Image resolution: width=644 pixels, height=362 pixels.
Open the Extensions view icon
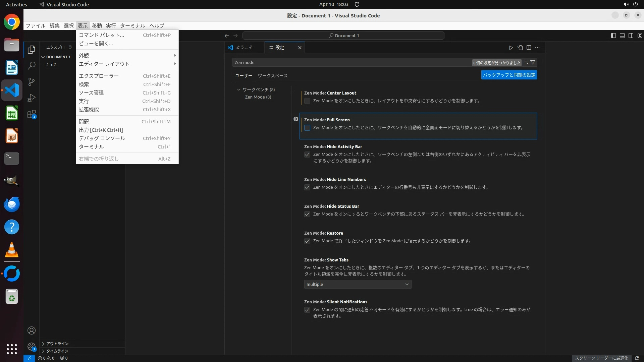pos(32,114)
